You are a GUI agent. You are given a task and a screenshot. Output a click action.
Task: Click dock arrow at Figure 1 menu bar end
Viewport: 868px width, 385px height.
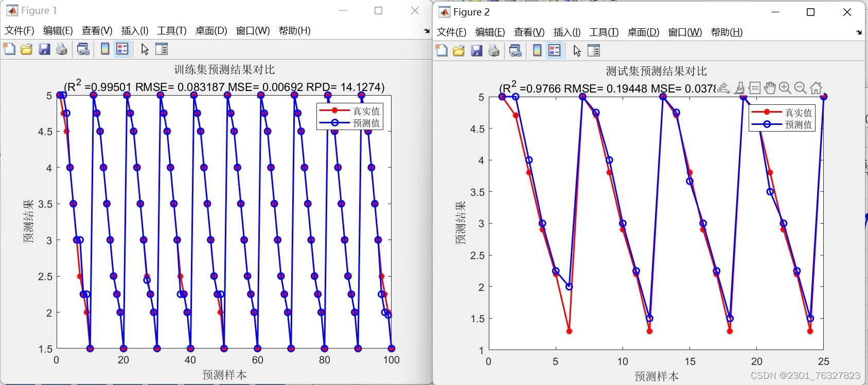[427, 31]
